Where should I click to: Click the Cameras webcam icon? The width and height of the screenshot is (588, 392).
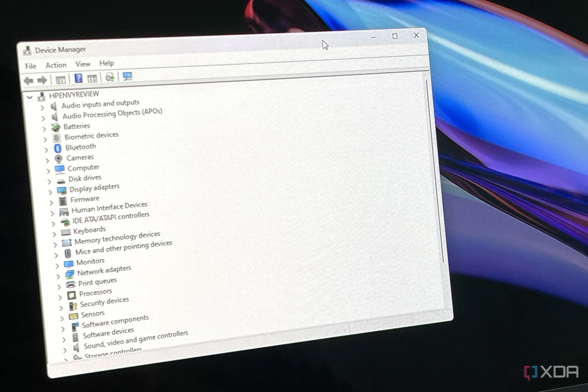[x=59, y=159]
